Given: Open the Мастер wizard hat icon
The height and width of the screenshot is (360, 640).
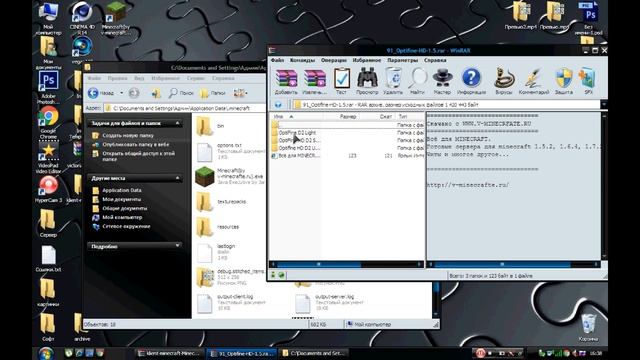Looking at the screenshot, I should tap(442, 78).
